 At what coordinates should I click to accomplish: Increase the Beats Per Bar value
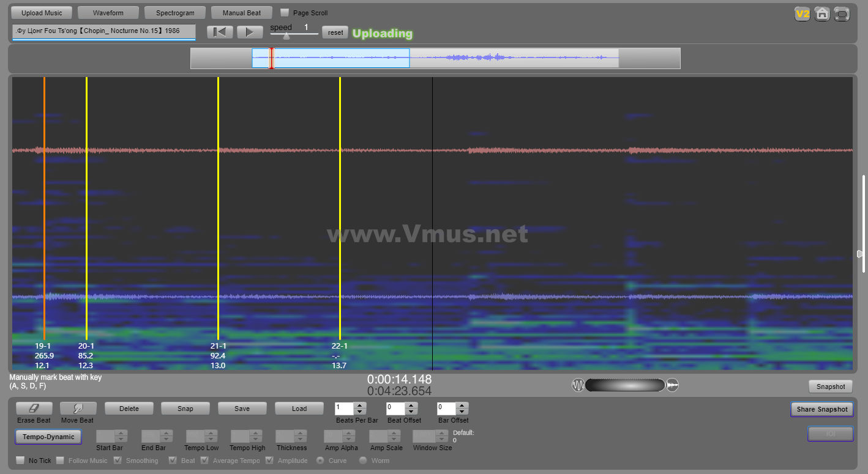pos(360,405)
